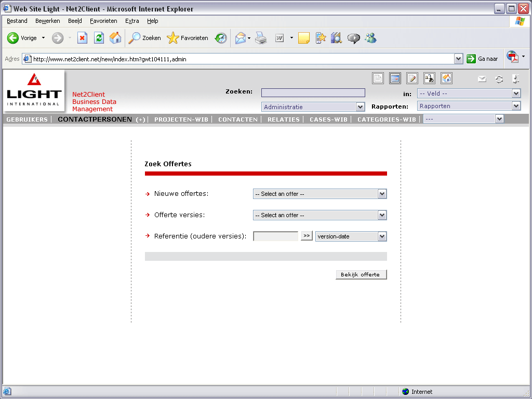
Task: Open the Research books icon
Action: click(336, 38)
